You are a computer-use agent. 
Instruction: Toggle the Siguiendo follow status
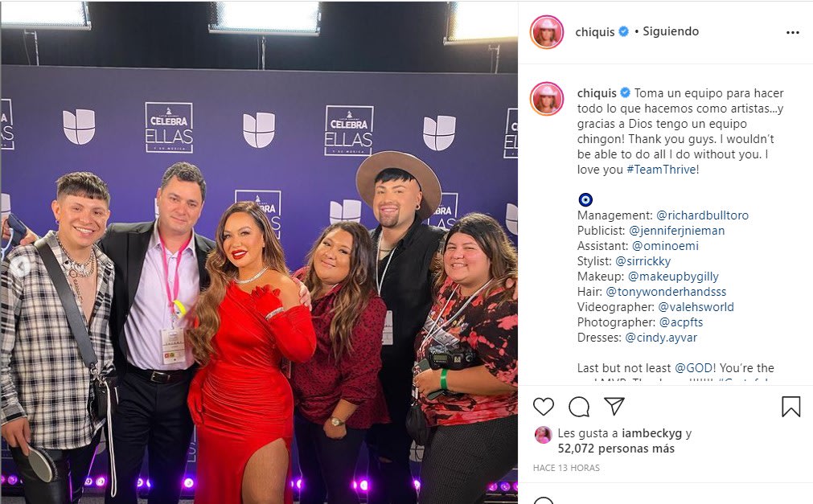click(x=671, y=31)
